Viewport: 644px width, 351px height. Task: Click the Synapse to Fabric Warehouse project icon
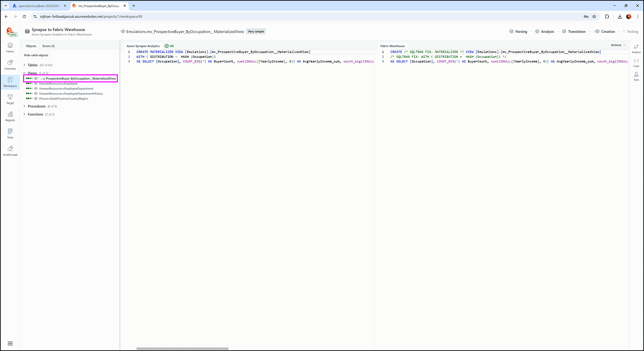[x=27, y=31]
